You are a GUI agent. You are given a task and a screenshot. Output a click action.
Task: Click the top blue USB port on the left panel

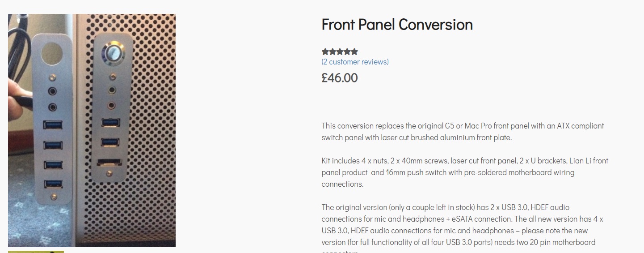pos(52,124)
